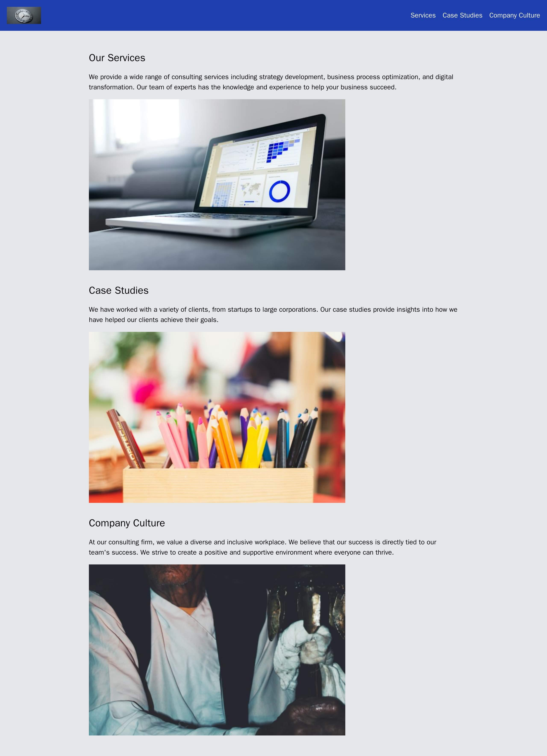Click the logo icon in the header
Viewport: 547px width, 756px height.
point(24,14)
